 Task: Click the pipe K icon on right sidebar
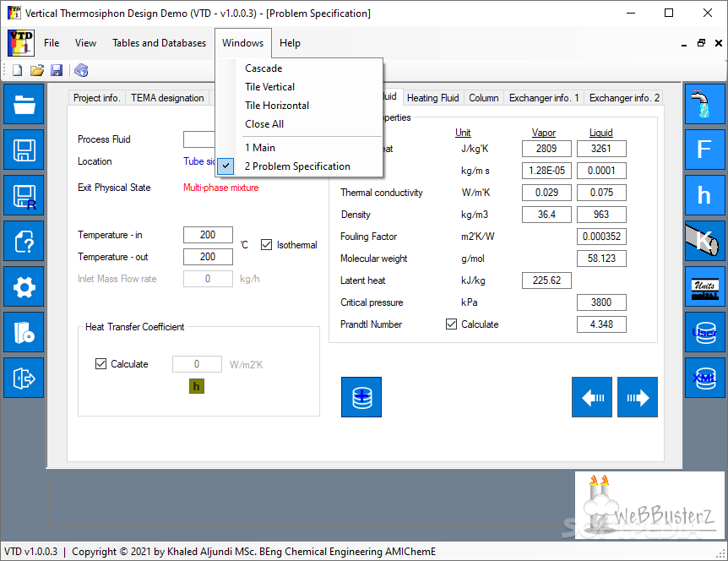[x=705, y=241]
